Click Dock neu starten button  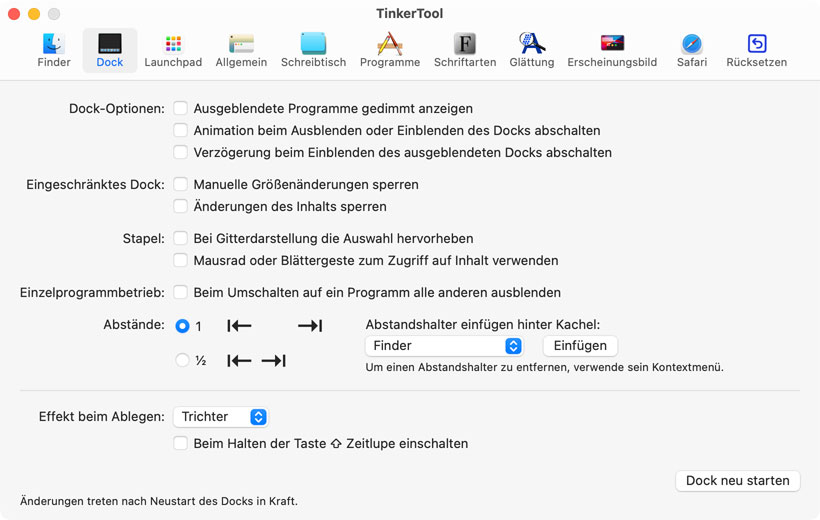pos(737,480)
